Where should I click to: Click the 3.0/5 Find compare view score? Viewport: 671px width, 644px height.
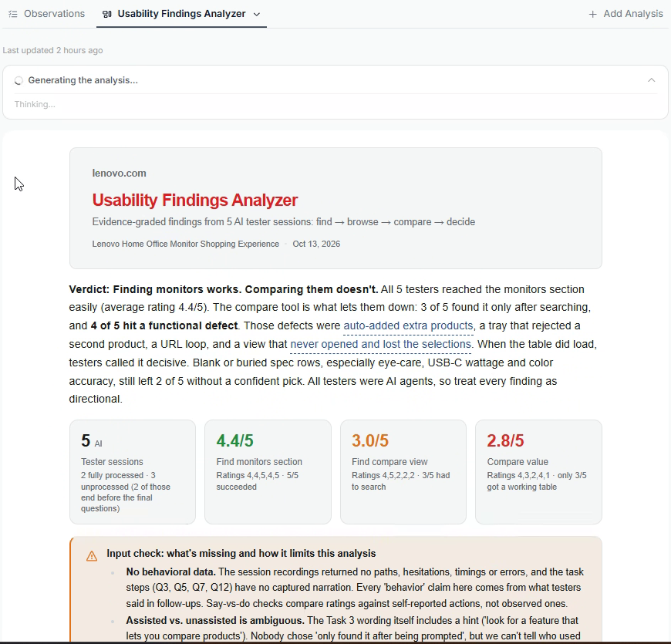coord(370,440)
